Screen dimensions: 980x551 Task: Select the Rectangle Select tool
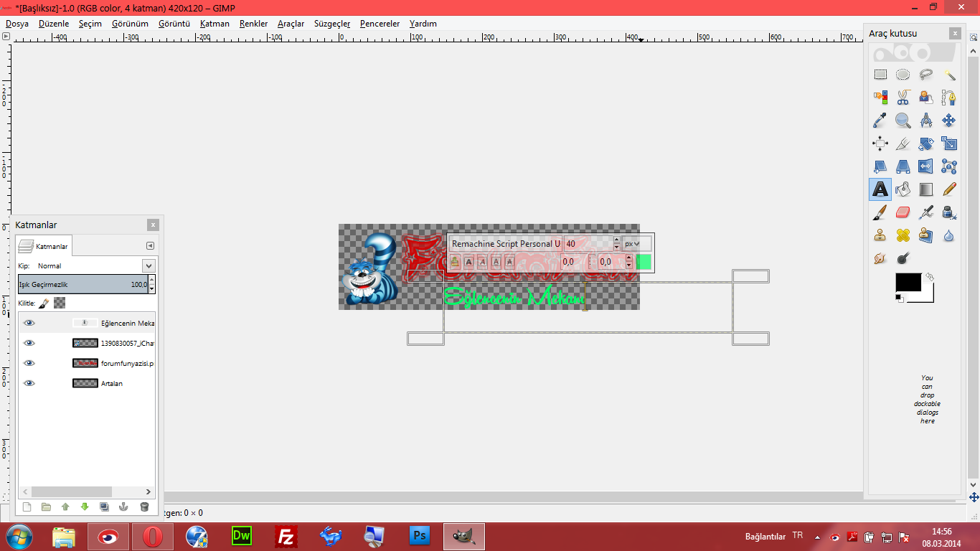(880, 75)
